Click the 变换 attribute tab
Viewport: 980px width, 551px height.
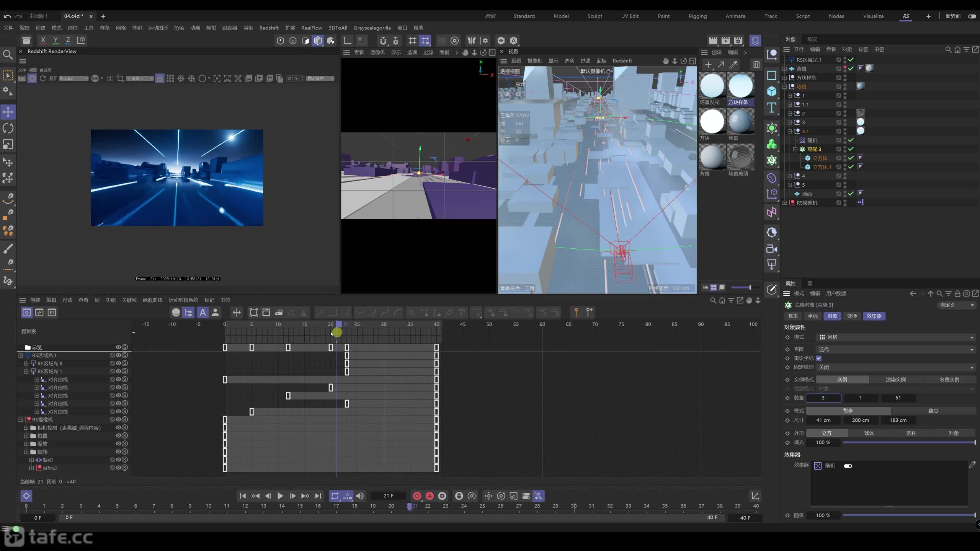852,316
